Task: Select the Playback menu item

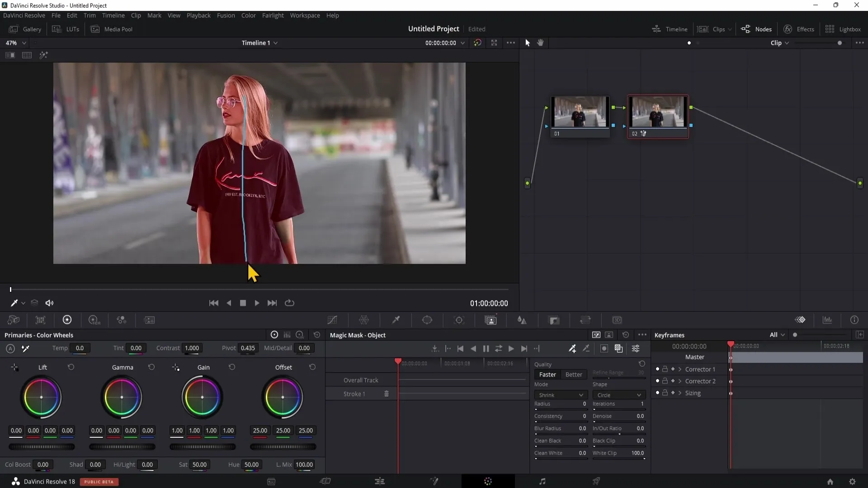Action: (198, 15)
